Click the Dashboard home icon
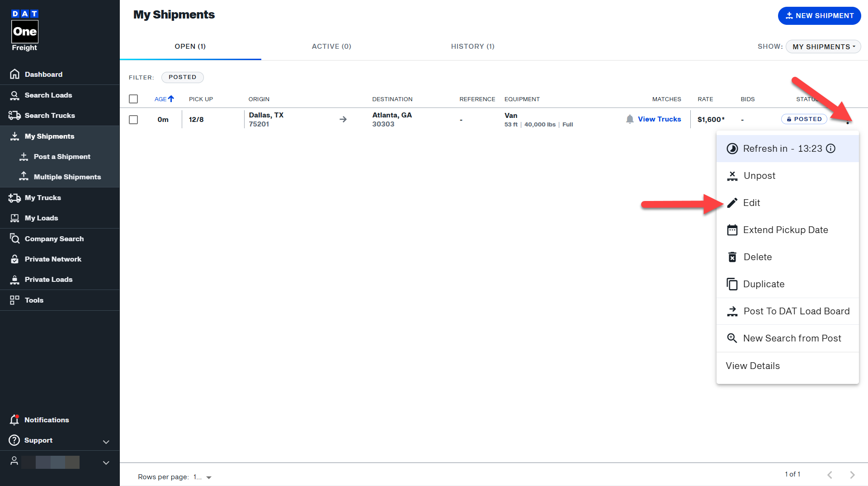The width and height of the screenshot is (868, 486). 14,74
